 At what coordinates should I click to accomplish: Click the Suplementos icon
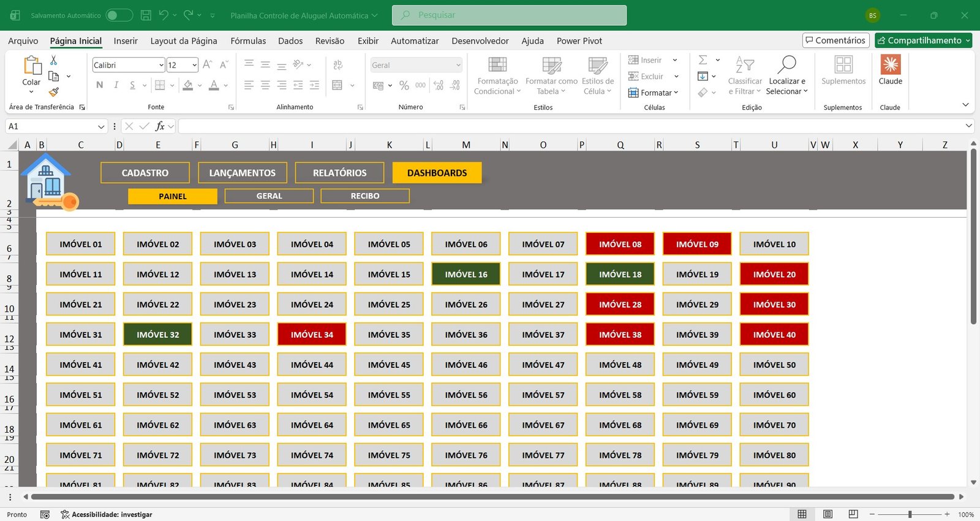point(843,64)
